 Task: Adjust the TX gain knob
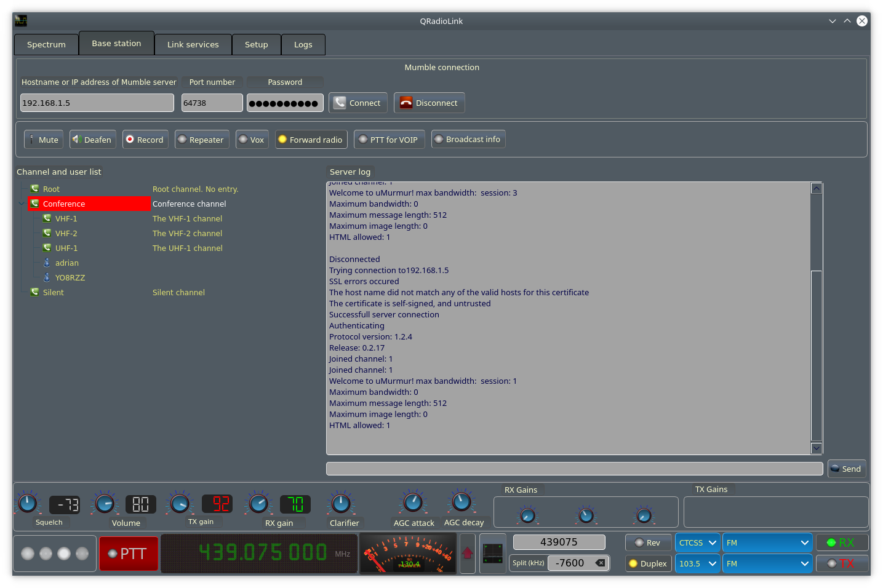pyautogui.click(x=180, y=503)
